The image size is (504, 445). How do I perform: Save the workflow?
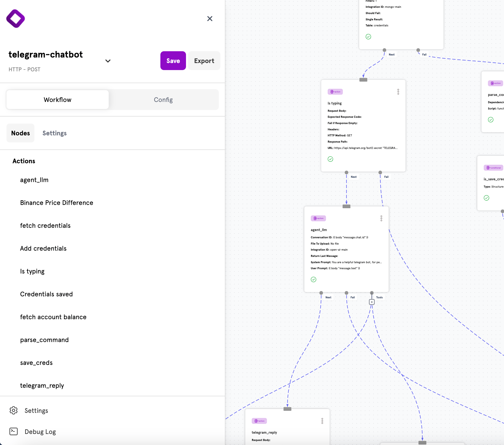click(173, 61)
